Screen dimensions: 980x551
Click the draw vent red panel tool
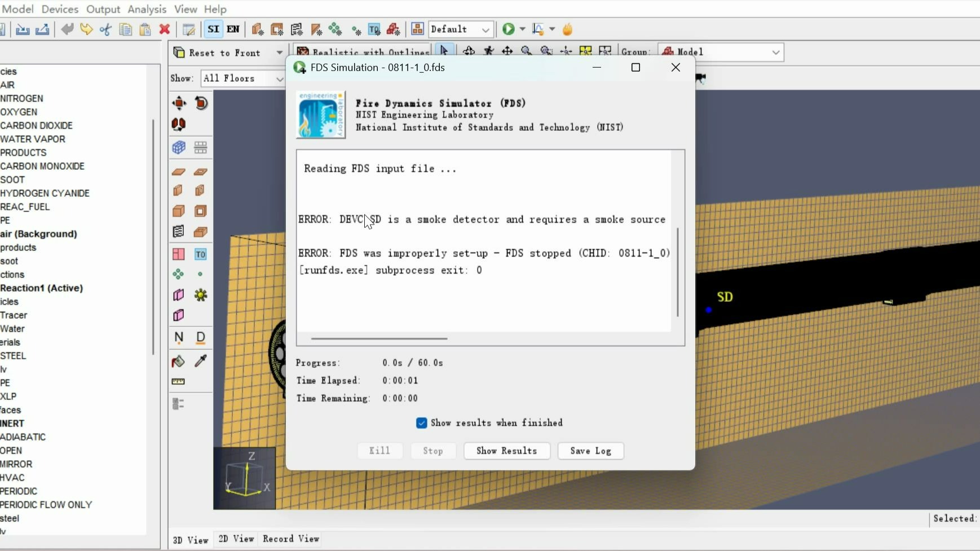(179, 254)
